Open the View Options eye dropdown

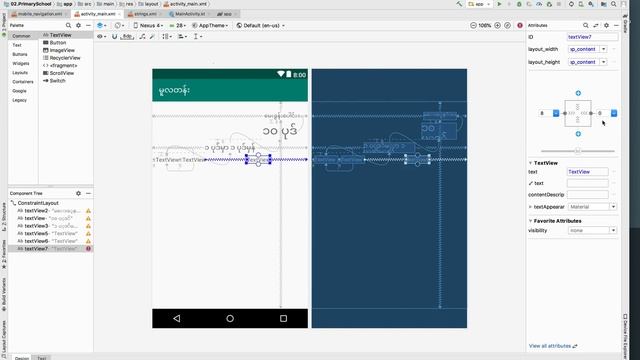tap(101, 36)
